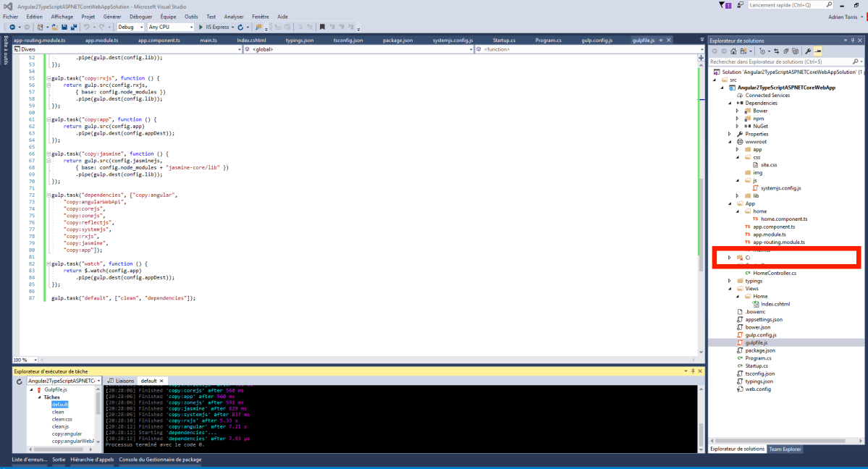
Task: Click the Adrien Torris account name
Action: [843, 17]
